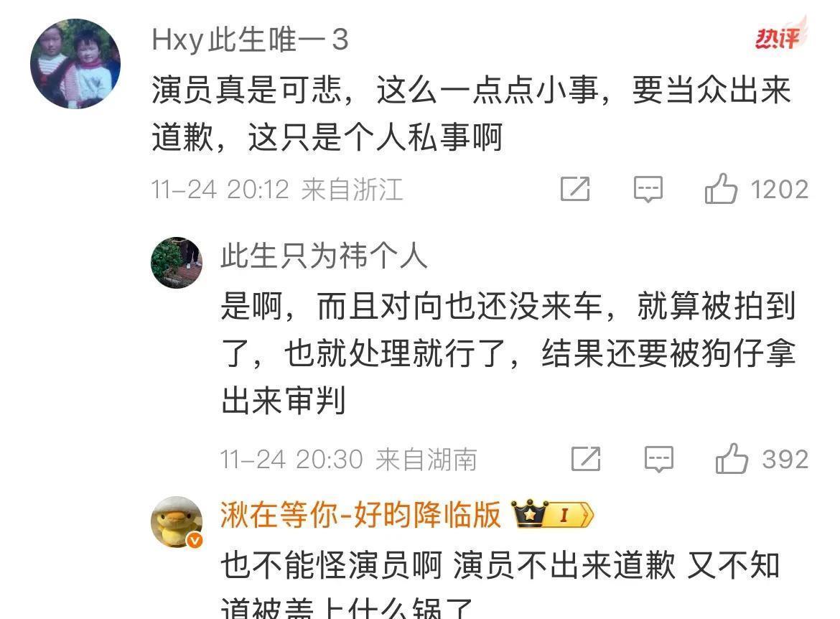Go to 湫在等你-好昀降临版 user page
This screenshot has height=619, width=840.
(x=360, y=514)
